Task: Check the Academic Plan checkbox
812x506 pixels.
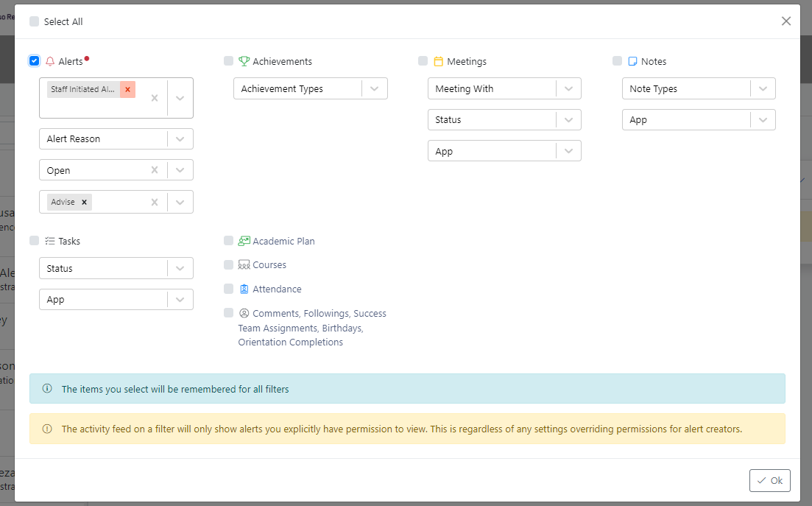Action: click(x=228, y=240)
